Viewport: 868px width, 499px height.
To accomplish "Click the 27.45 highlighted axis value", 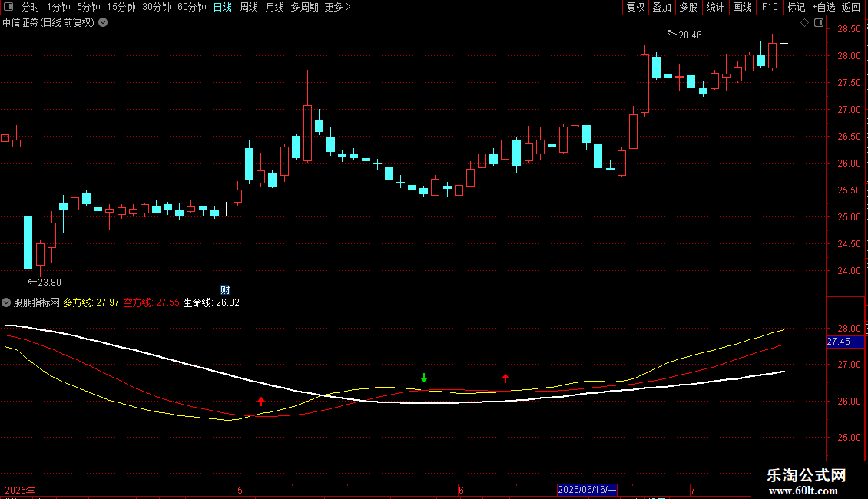I will tap(845, 342).
